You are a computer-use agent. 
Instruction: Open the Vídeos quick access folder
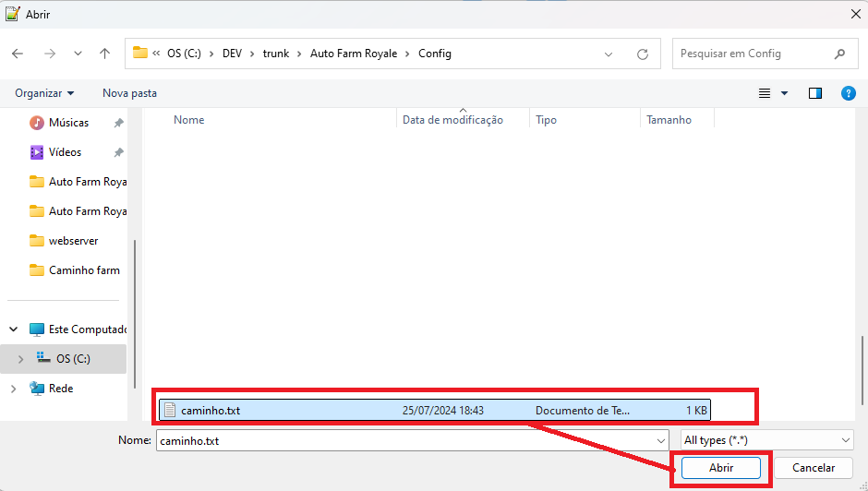click(x=65, y=152)
